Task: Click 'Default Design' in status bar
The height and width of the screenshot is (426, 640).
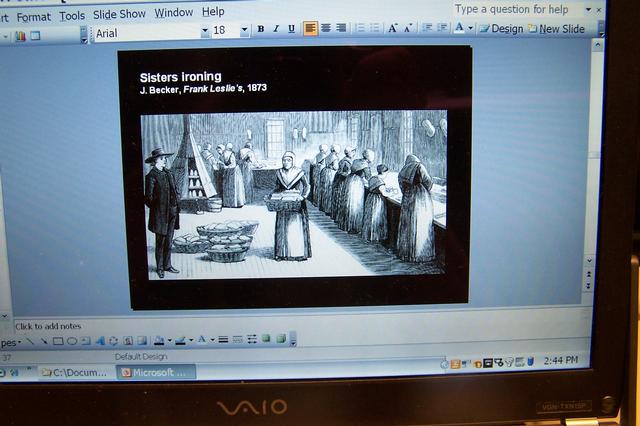Action: click(141, 357)
